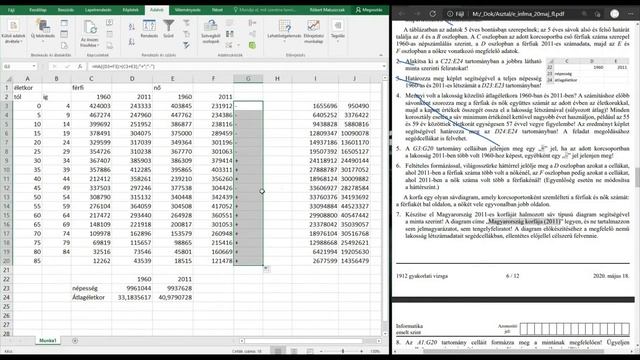Open the Fájl menu in Excel

(x=11, y=10)
